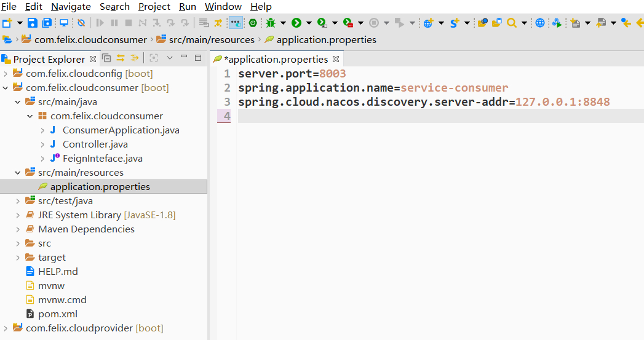Click the New Web Service globe icon
644x340 pixels.
428,23
